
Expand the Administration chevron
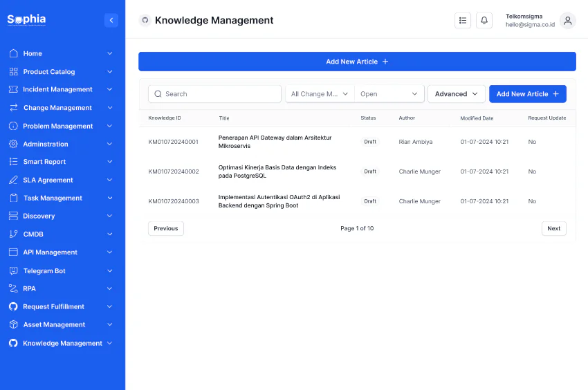[110, 144]
